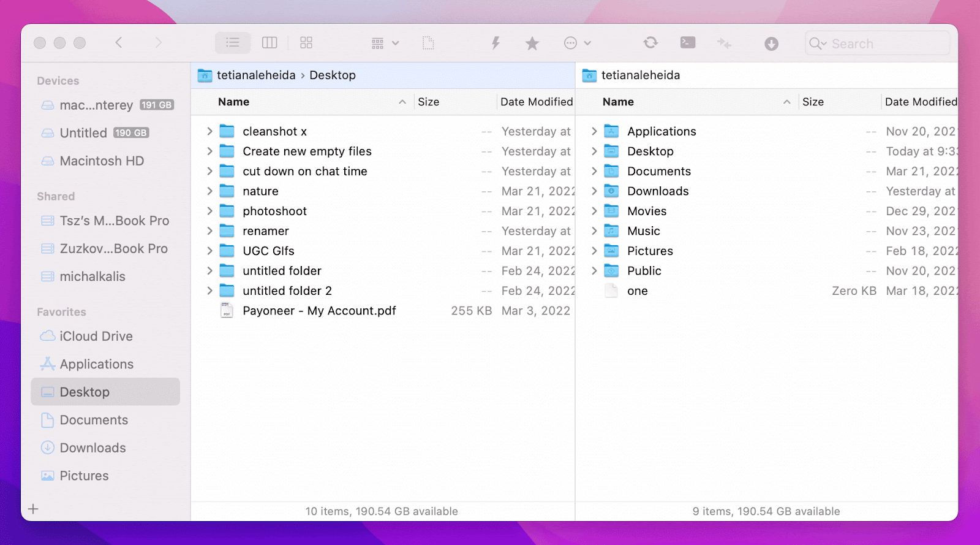Select renamer folder name

tap(266, 231)
